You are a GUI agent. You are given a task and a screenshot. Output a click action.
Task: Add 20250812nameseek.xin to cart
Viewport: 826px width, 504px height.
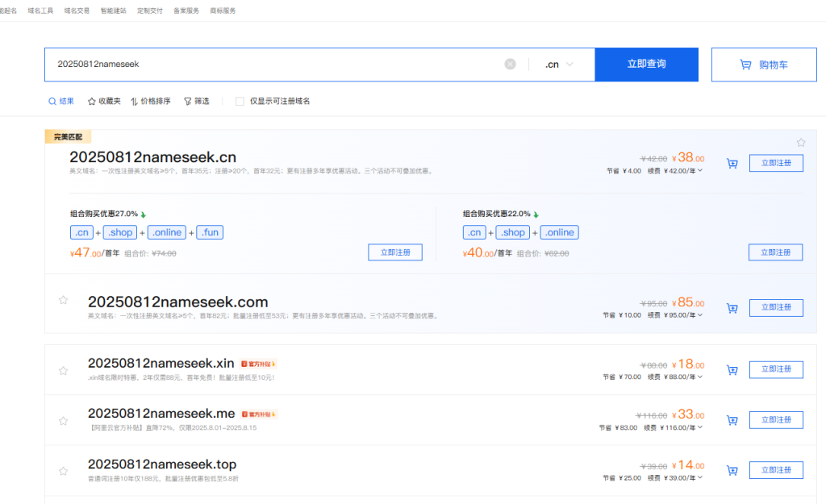732,370
